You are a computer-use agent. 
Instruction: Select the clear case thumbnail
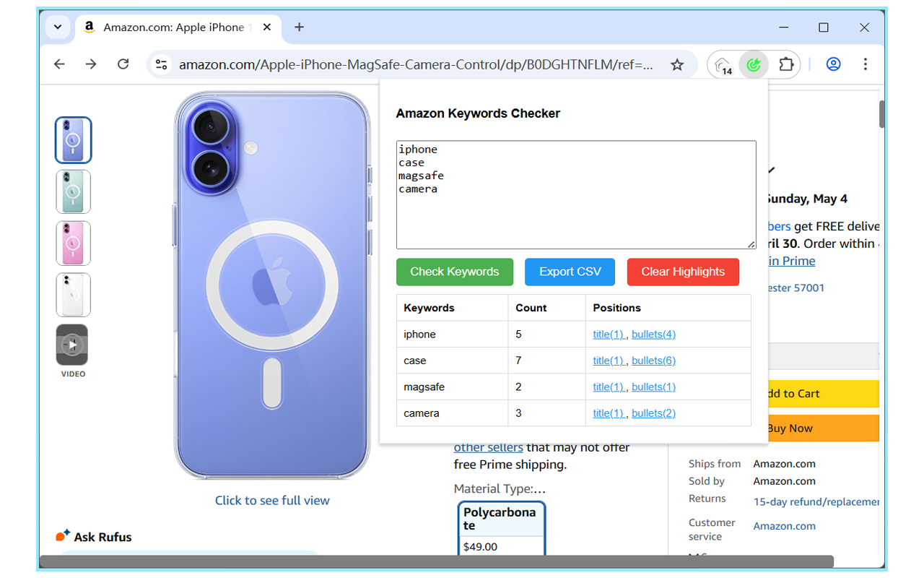tap(74, 295)
